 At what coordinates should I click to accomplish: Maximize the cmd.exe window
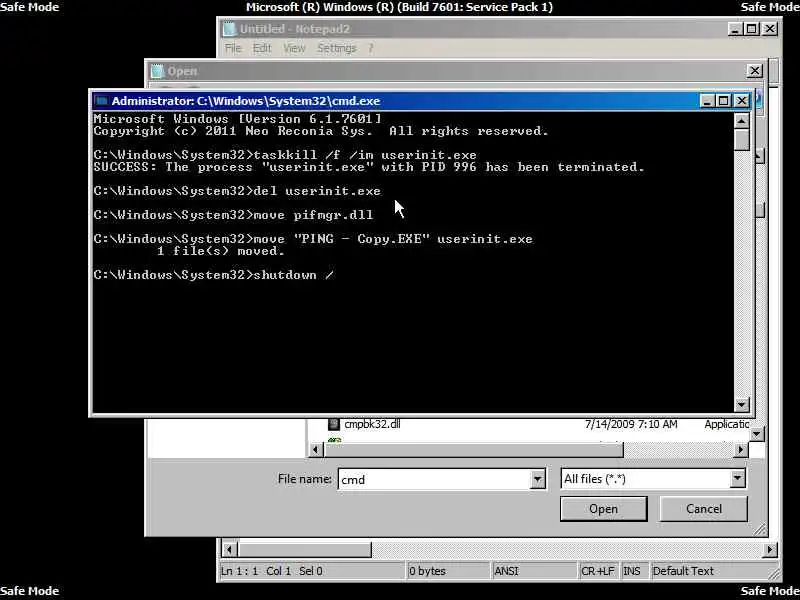723,101
